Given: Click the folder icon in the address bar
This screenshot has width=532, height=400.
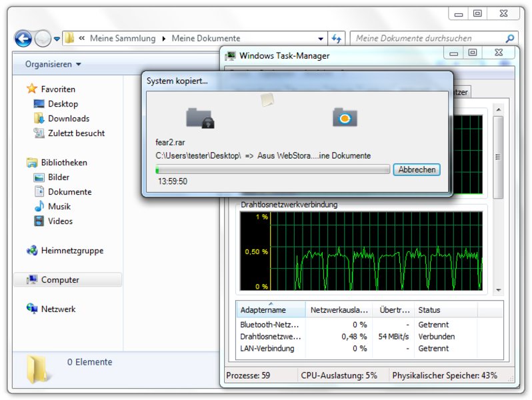Looking at the screenshot, I should pos(69,39).
